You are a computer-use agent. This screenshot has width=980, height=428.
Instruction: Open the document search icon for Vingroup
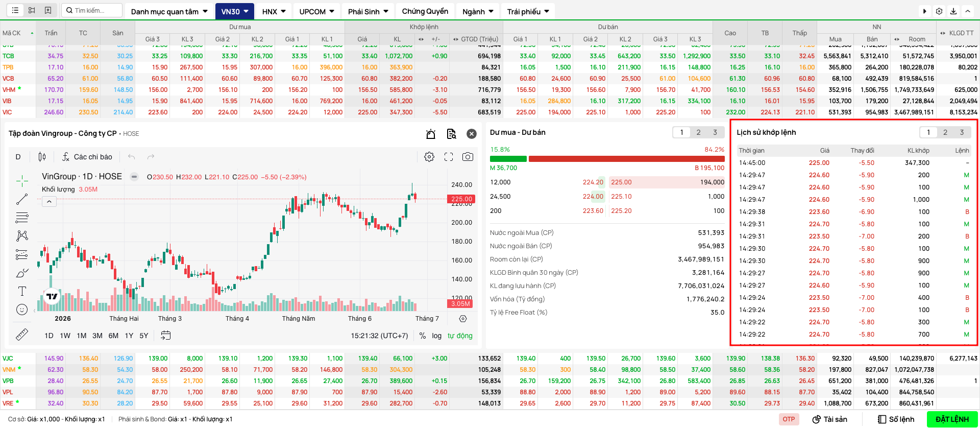(x=451, y=134)
